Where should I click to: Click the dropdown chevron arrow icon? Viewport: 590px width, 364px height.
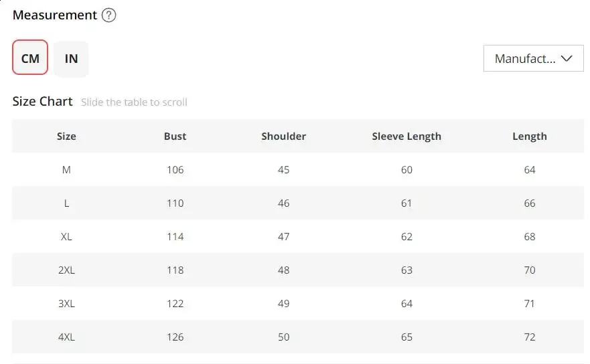click(x=567, y=58)
